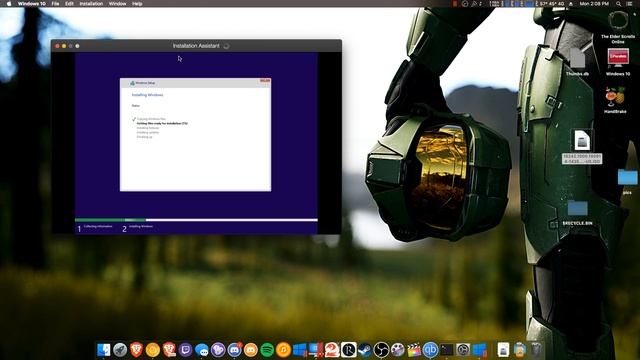
Task: Close the Windows Setup dialog
Action: pyautogui.click(x=265, y=81)
